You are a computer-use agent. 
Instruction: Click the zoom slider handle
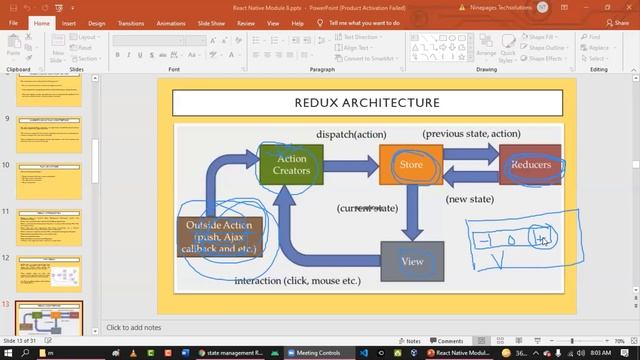point(572,341)
